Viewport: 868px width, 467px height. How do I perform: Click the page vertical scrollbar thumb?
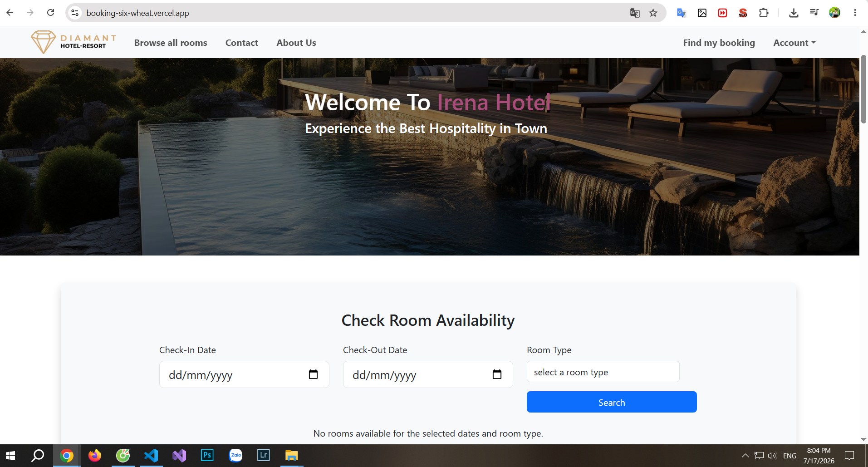(x=864, y=89)
